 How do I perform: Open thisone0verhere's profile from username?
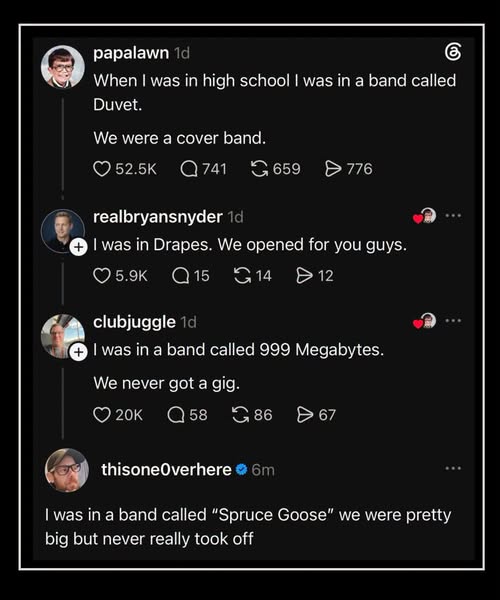pos(166,470)
